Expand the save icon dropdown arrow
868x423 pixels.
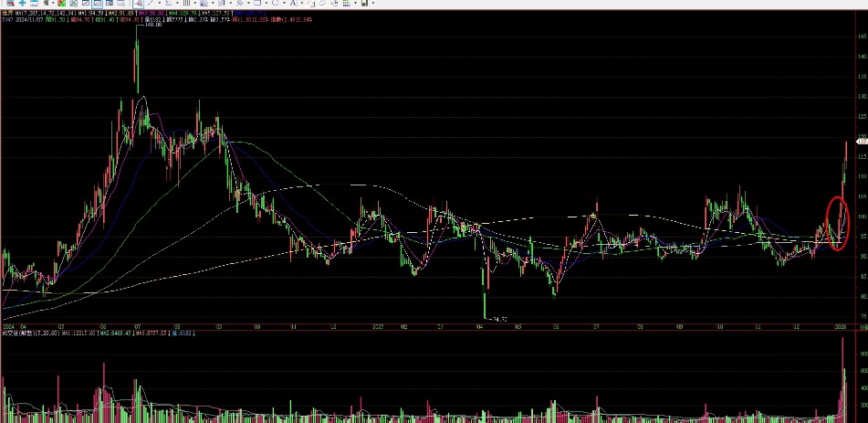(x=373, y=4)
